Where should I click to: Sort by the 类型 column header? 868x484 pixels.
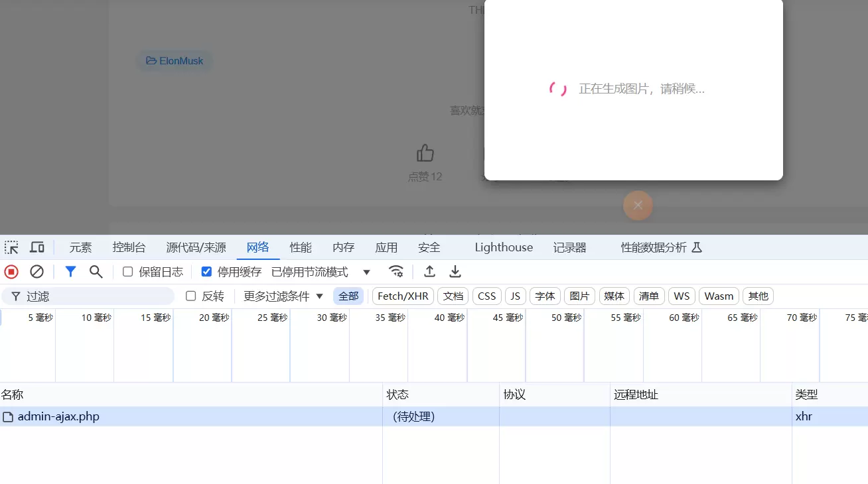[830, 395]
